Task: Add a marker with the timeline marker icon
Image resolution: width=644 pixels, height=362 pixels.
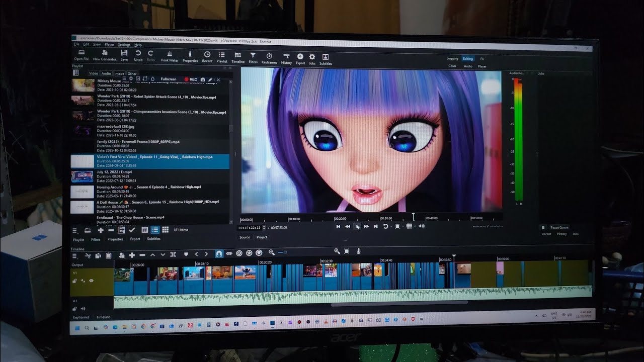Action: [x=186, y=254]
